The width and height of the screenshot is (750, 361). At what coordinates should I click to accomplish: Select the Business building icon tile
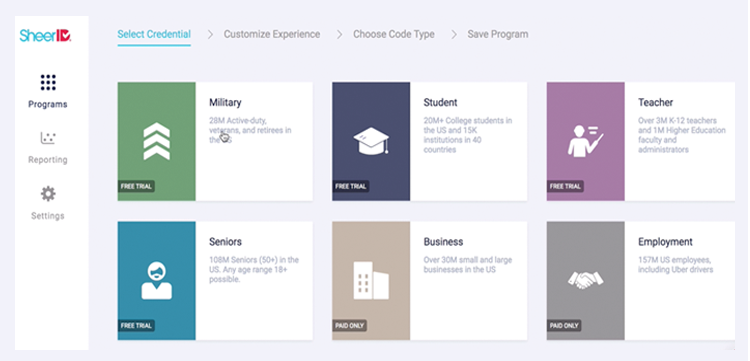(x=371, y=281)
